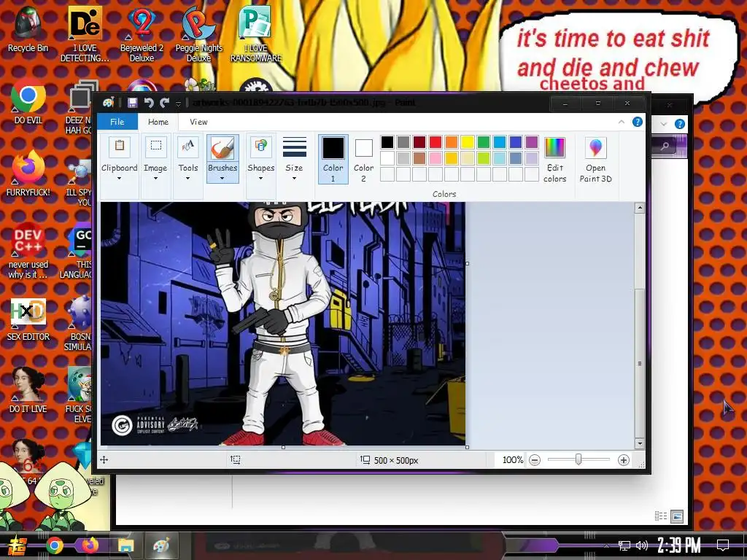Pick the pink rose color swatch
This screenshot has height=560, width=747.
[x=436, y=158]
